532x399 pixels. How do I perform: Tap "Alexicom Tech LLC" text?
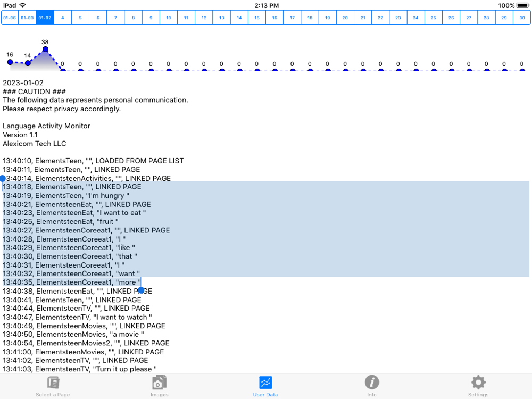click(x=34, y=144)
